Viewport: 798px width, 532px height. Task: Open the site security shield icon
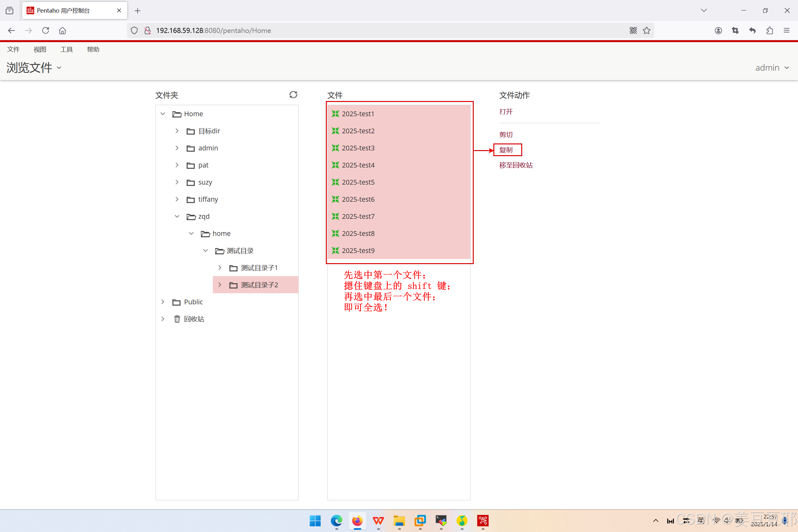coord(134,30)
